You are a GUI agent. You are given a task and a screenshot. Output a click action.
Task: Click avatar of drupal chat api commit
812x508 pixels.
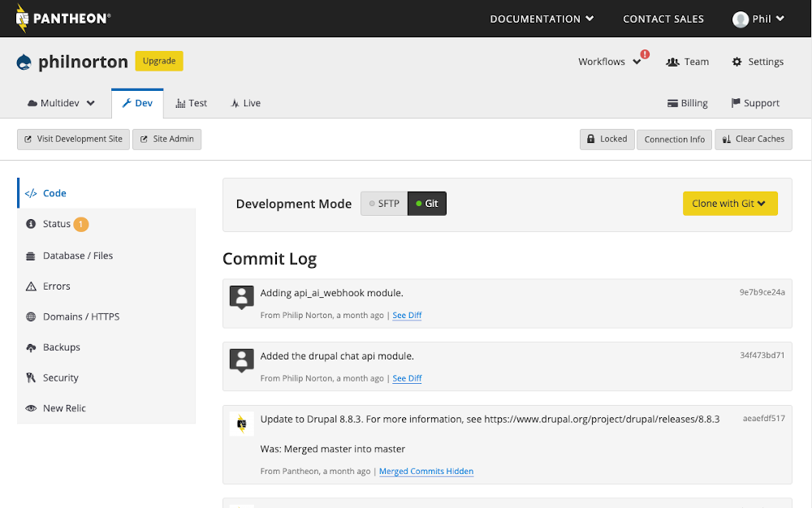[241, 360]
